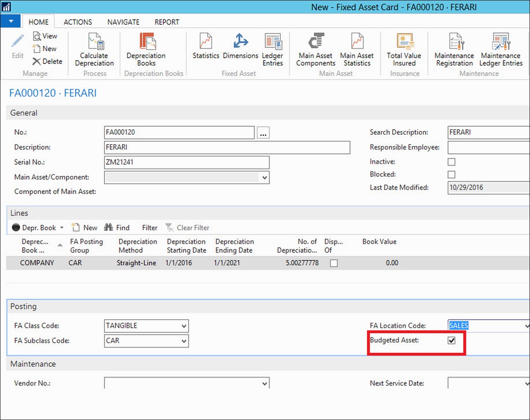Open Total Value Insured
Viewport: 530px width, 420px height.
pyautogui.click(x=404, y=50)
